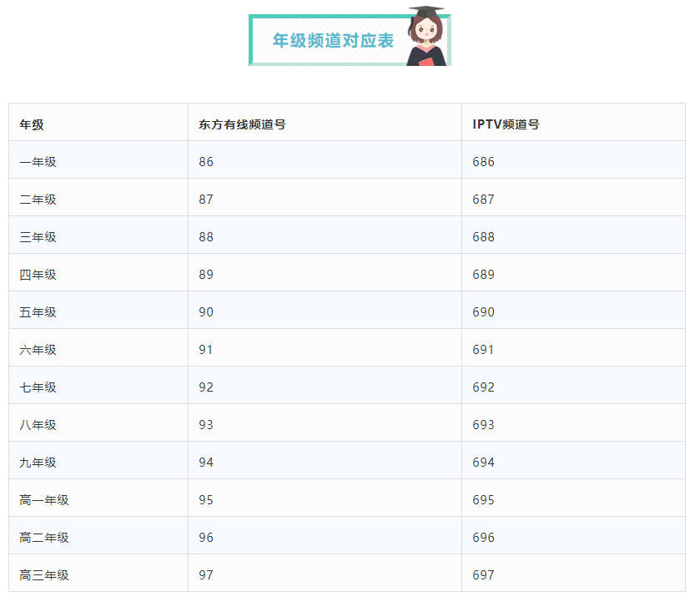Select cable channel number 92

click(x=206, y=387)
